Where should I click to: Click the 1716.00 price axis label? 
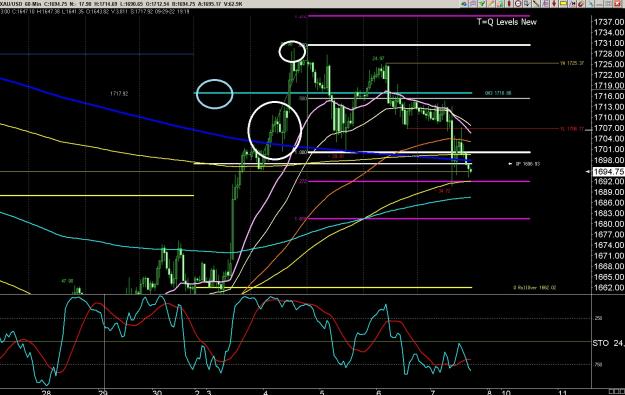click(x=609, y=96)
